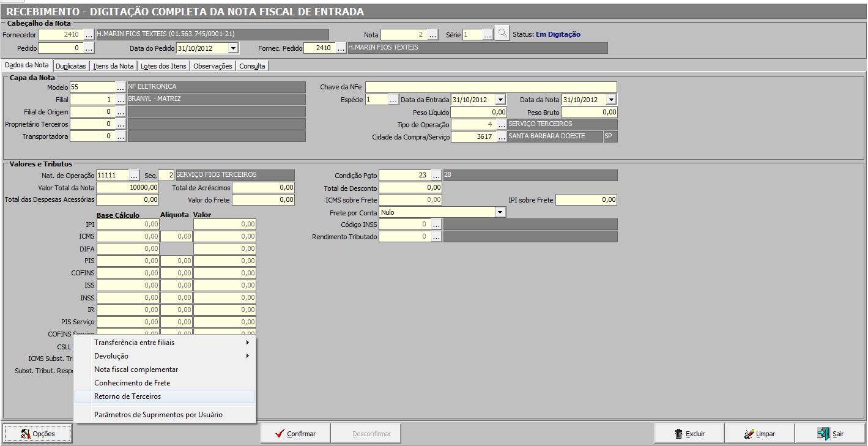868x446 pixels.
Task: Click the Modelo lookup ellipsis button
Action: 121,87
